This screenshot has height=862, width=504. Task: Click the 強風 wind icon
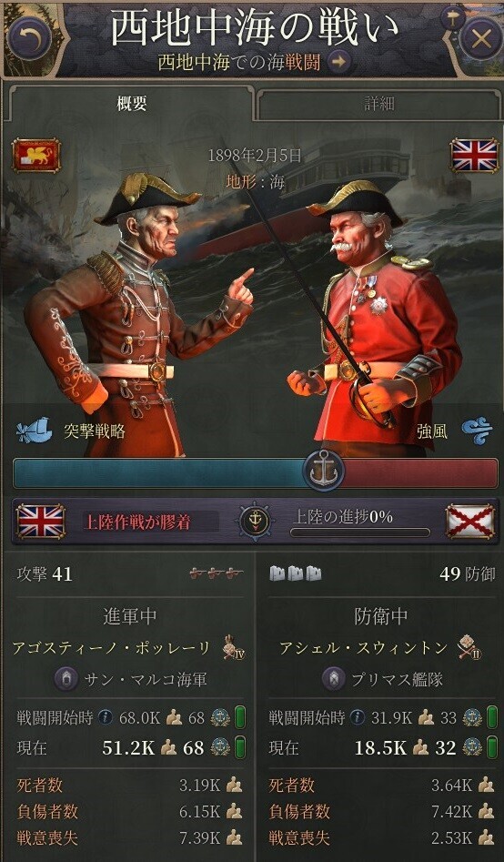coord(476,431)
